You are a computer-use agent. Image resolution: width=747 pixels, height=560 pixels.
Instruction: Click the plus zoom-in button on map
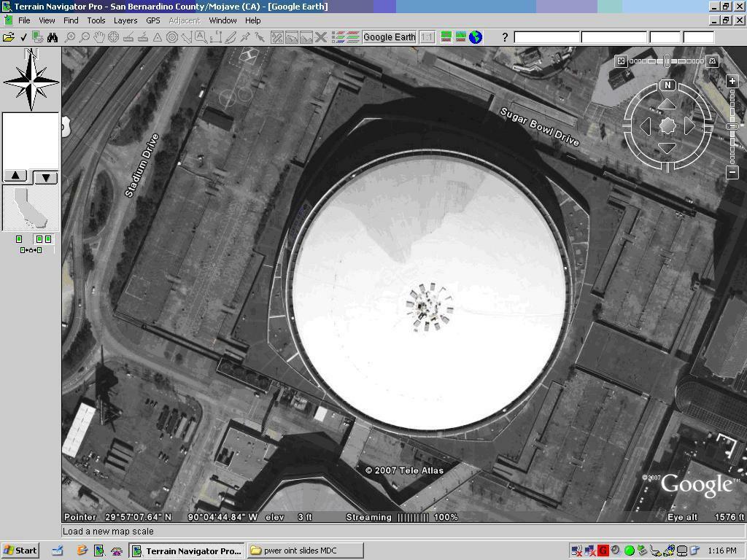point(732,81)
